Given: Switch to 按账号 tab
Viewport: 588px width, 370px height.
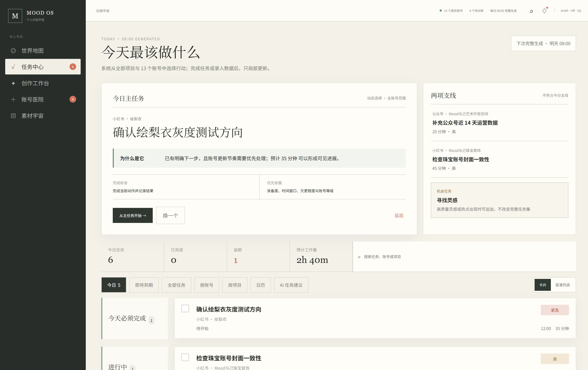Looking at the screenshot, I should (x=207, y=285).
